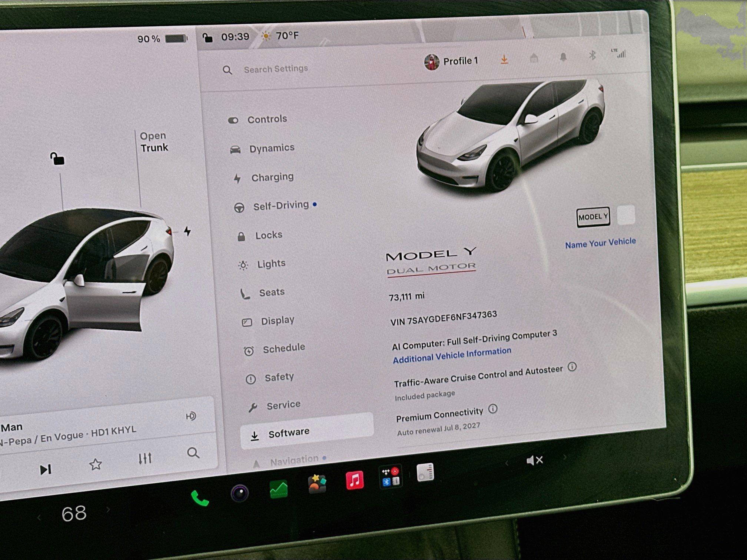Select Software menu item

pos(306,431)
